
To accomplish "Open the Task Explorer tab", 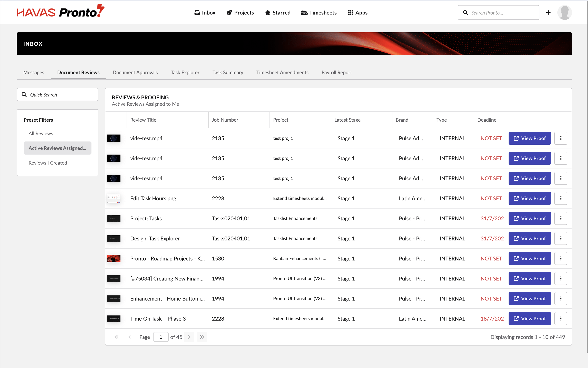I will tap(185, 72).
